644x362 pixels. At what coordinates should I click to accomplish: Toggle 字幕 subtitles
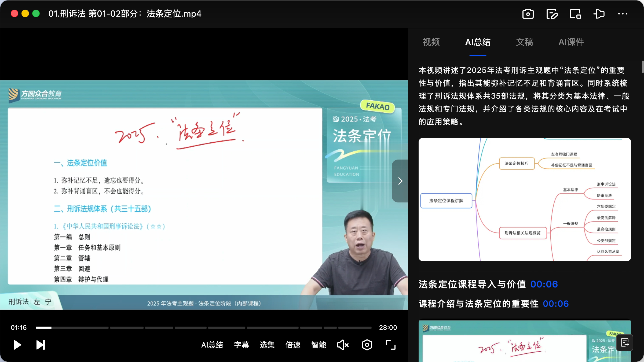point(241,345)
